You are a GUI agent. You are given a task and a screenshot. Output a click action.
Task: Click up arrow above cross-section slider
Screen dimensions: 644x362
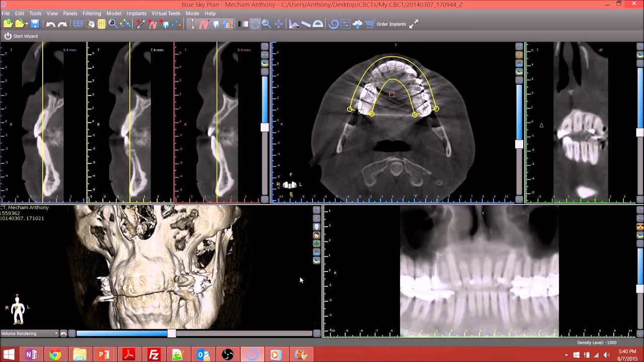point(265,72)
